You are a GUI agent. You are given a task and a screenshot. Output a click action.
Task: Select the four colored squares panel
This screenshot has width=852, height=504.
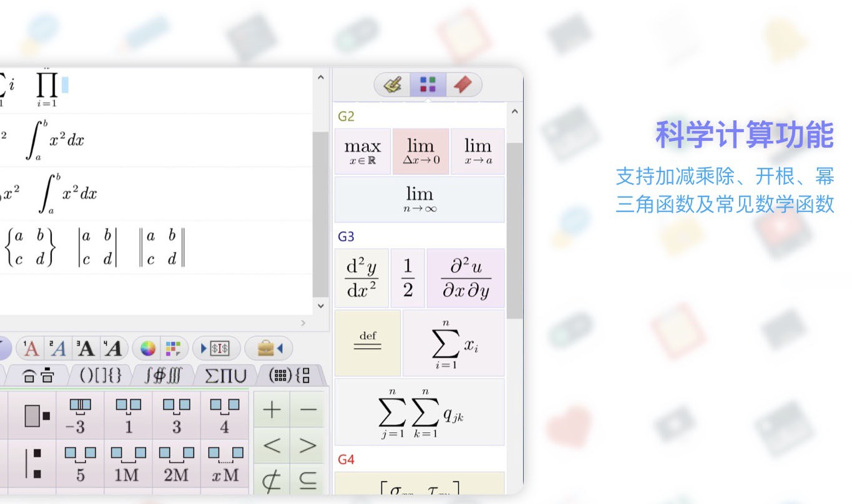tap(428, 85)
